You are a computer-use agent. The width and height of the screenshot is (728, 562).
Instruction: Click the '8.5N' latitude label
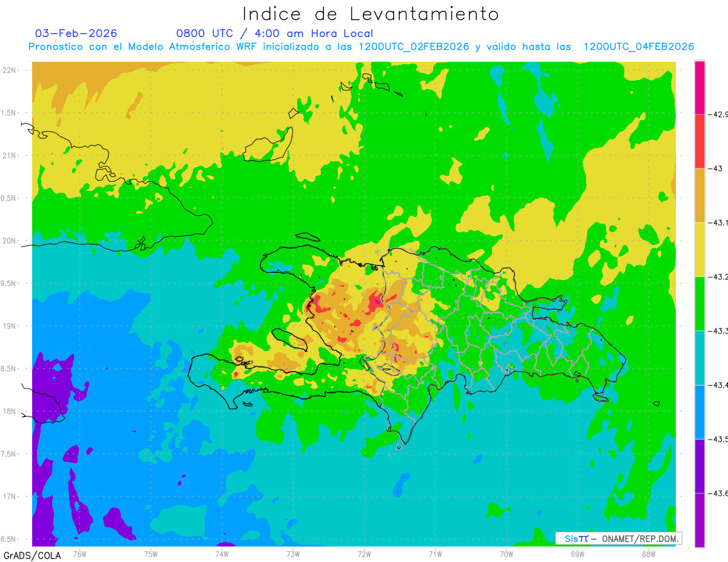pyautogui.click(x=9, y=369)
